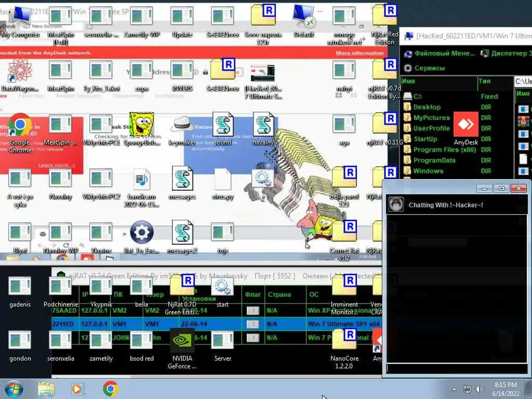Click the AnyDesk icon

point(466,129)
